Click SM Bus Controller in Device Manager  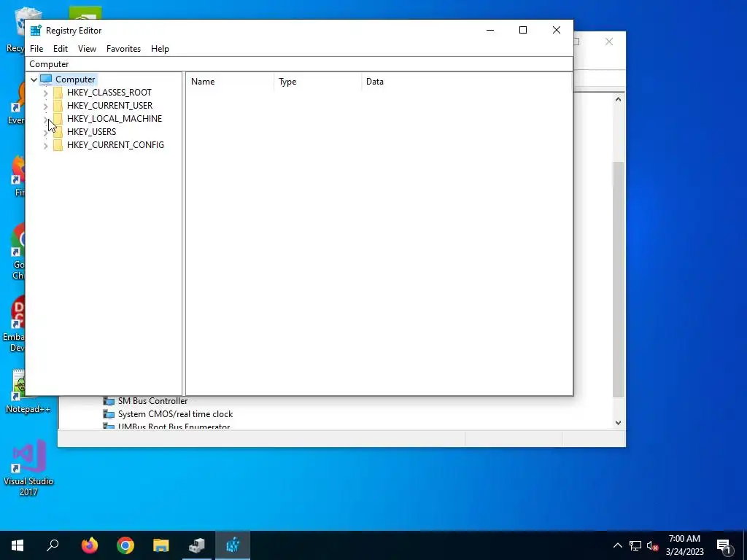point(152,401)
